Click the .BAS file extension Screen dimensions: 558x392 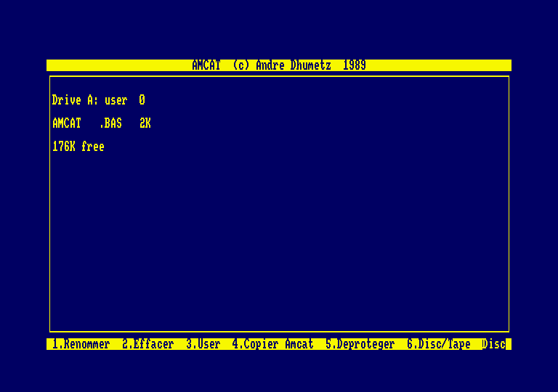110,123
